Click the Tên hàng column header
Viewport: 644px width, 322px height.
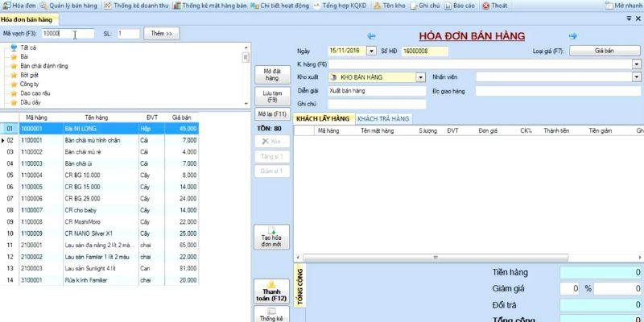click(x=97, y=118)
